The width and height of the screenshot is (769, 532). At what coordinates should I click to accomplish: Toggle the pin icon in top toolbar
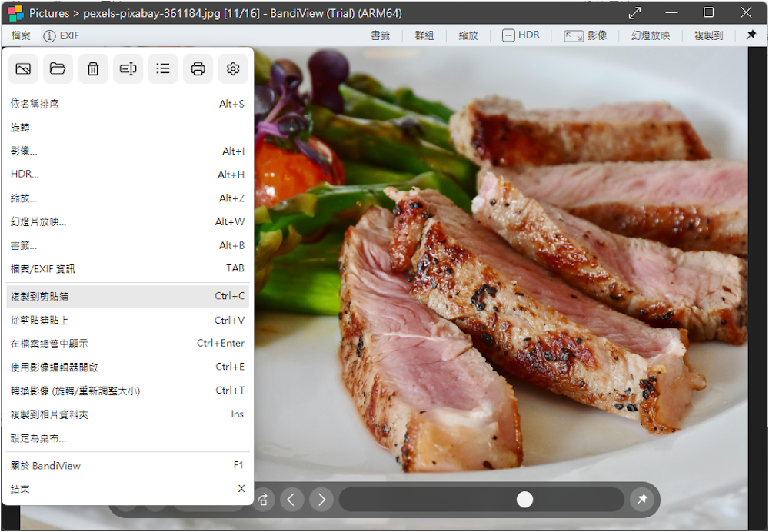pyautogui.click(x=751, y=35)
